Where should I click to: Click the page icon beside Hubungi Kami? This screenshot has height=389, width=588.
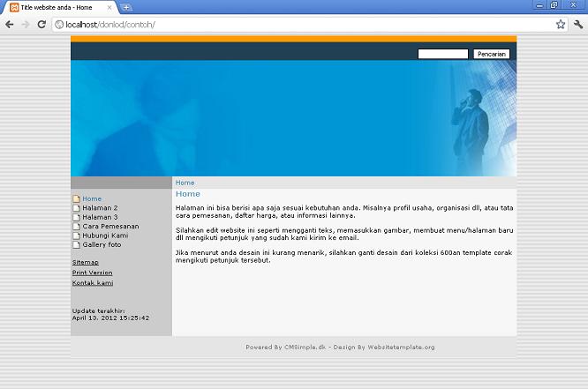pyautogui.click(x=77, y=236)
